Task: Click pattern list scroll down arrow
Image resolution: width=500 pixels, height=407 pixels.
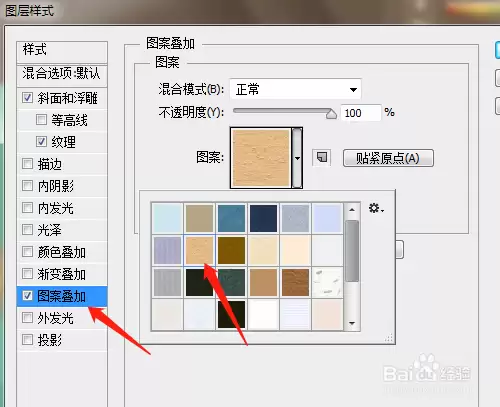Action: [x=352, y=323]
